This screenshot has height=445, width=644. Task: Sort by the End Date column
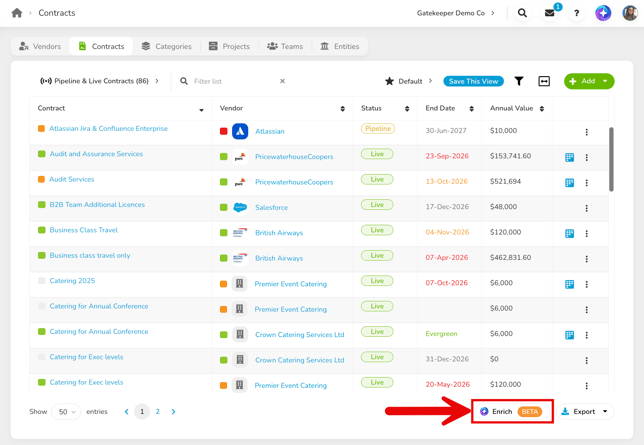tap(472, 108)
